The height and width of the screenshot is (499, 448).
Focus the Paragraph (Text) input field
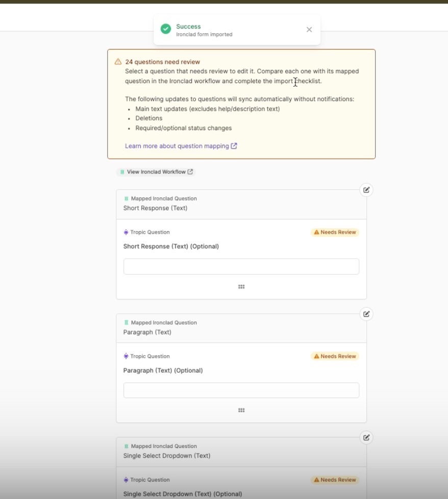241,390
